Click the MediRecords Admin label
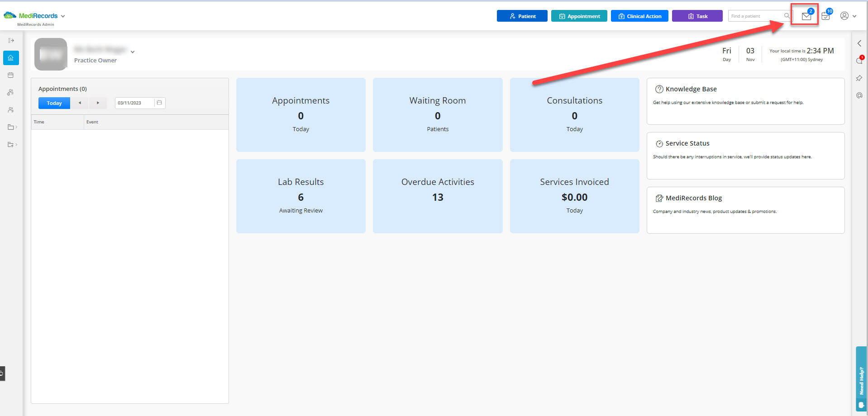The image size is (868, 416). (x=36, y=24)
